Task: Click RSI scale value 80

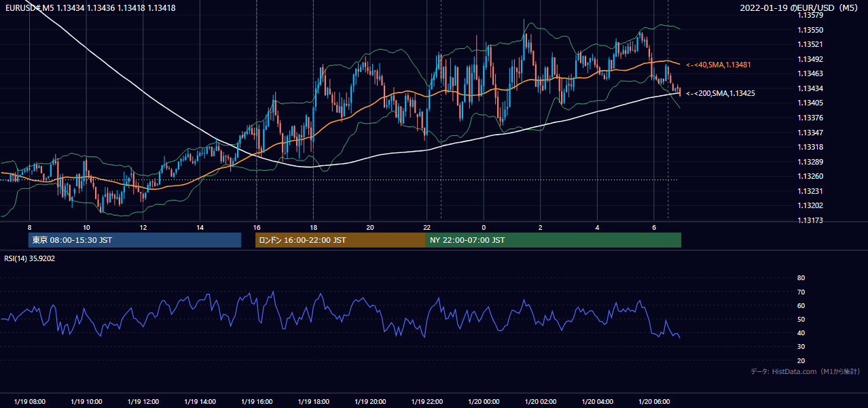Action: point(801,278)
